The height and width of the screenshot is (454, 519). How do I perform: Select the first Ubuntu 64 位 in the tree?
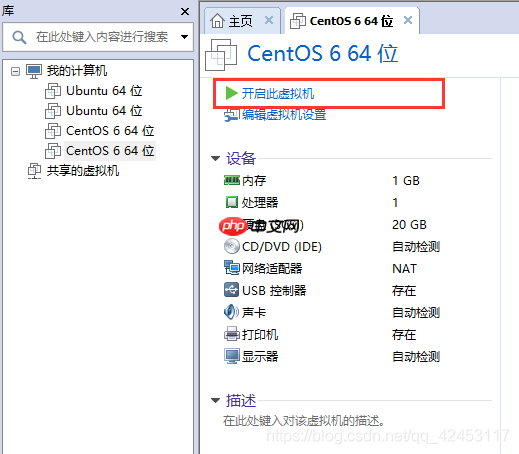(x=104, y=91)
